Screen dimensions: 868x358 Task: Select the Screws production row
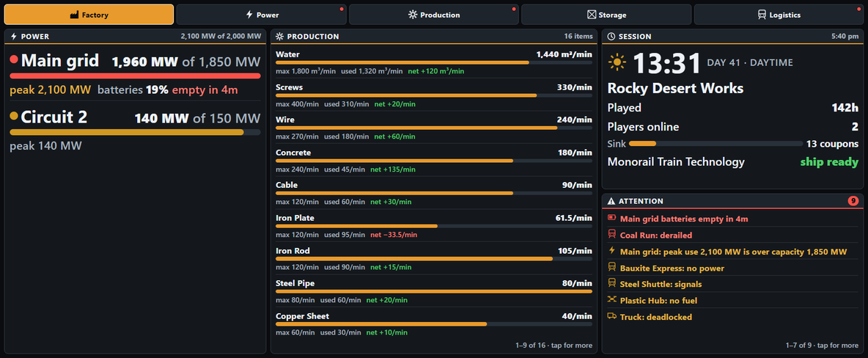pyautogui.click(x=434, y=95)
